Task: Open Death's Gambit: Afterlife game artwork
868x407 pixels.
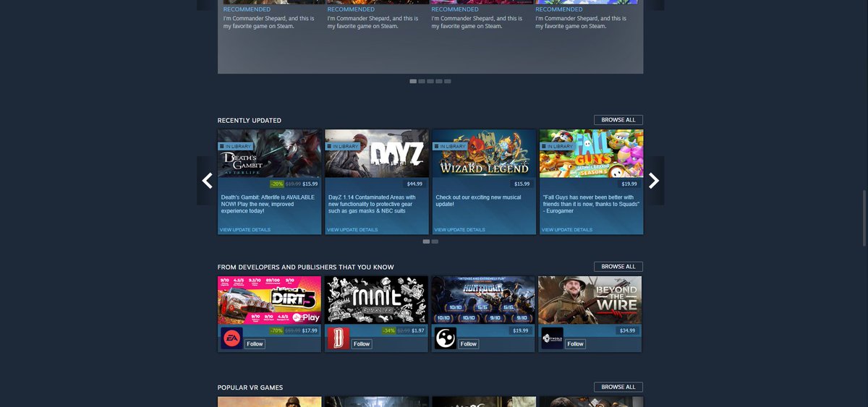Action: click(x=270, y=153)
